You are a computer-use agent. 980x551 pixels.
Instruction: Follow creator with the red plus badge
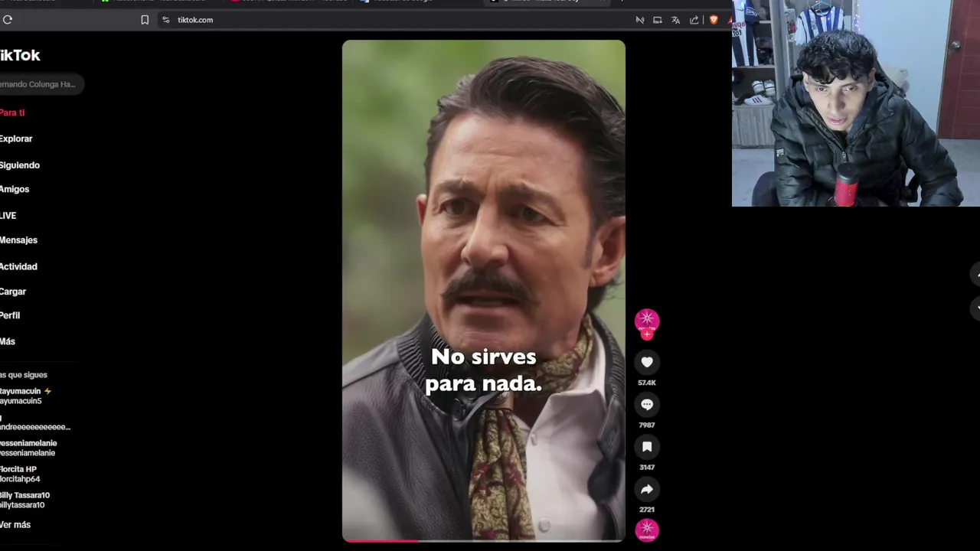647,334
